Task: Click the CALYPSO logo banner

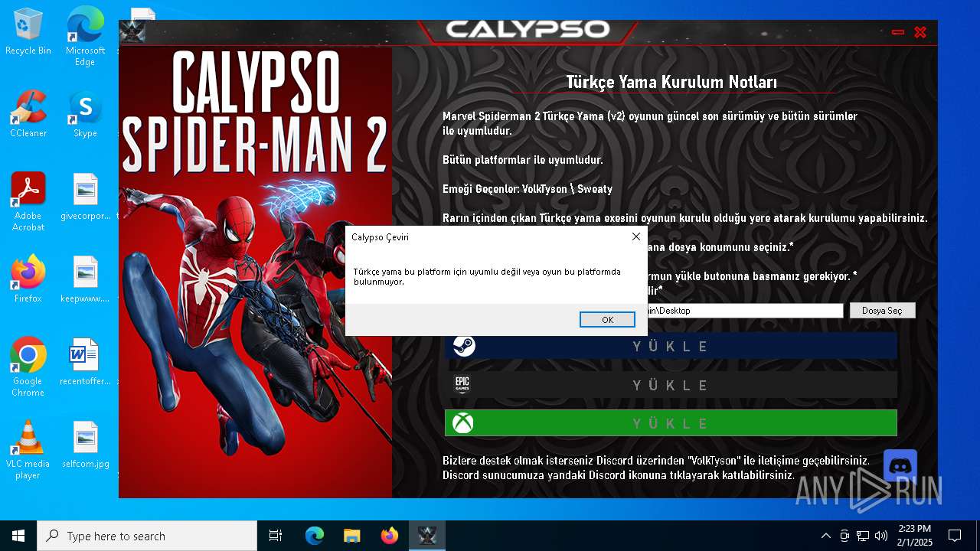Action: (x=528, y=30)
